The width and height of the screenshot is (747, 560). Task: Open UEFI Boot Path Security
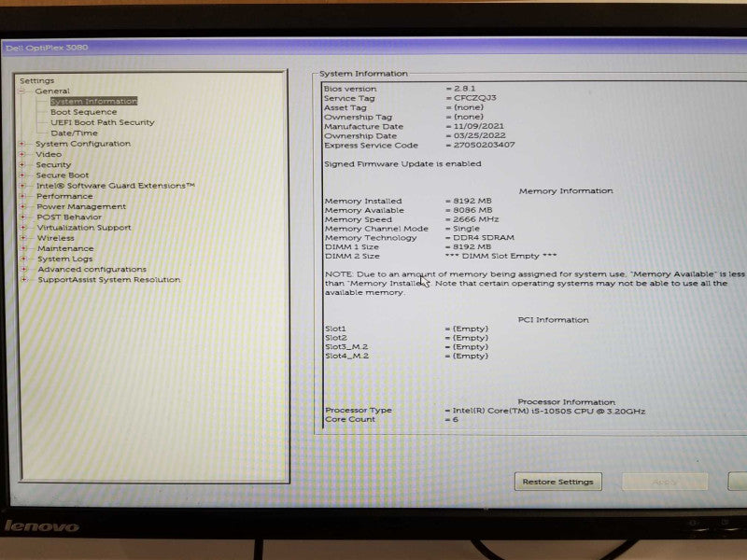[103, 122]
